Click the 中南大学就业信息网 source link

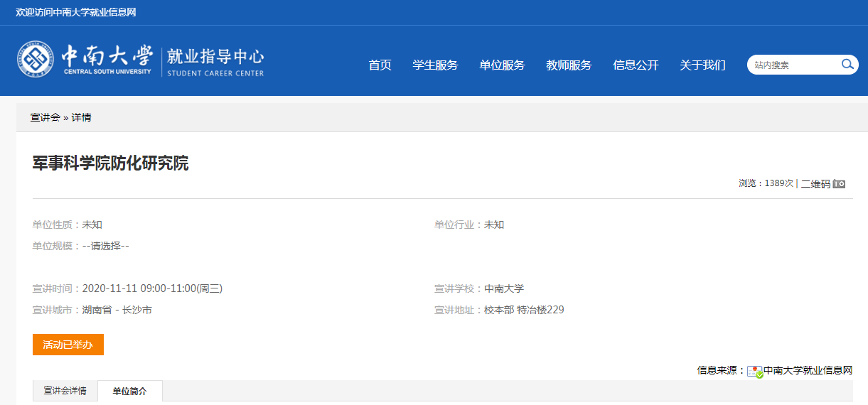[808, 370]
